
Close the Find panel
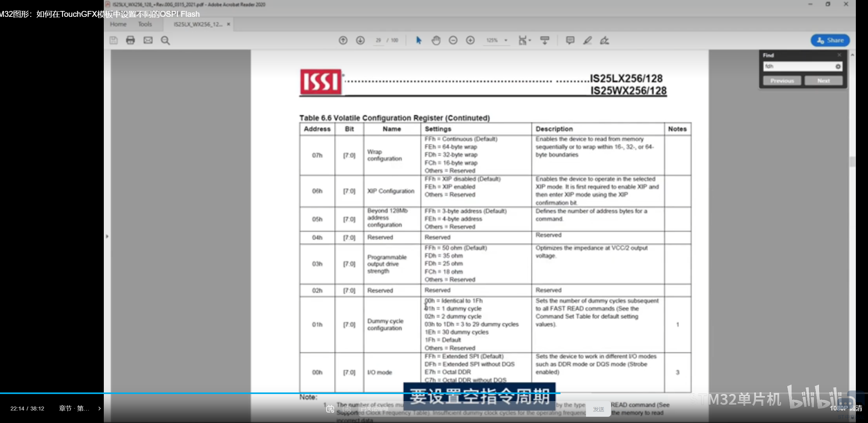839,55
